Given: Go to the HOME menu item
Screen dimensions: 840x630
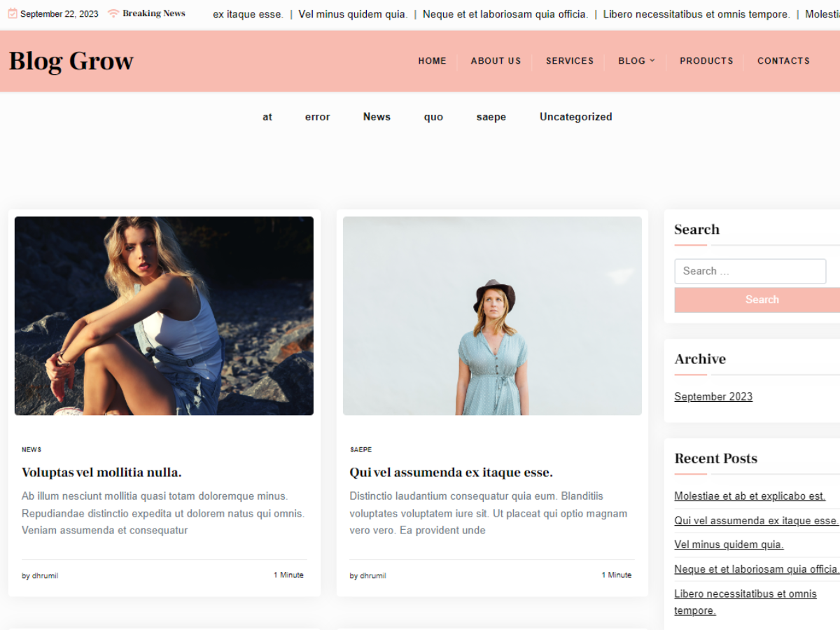Looking at the screenshot, I should tap(432, 61).
